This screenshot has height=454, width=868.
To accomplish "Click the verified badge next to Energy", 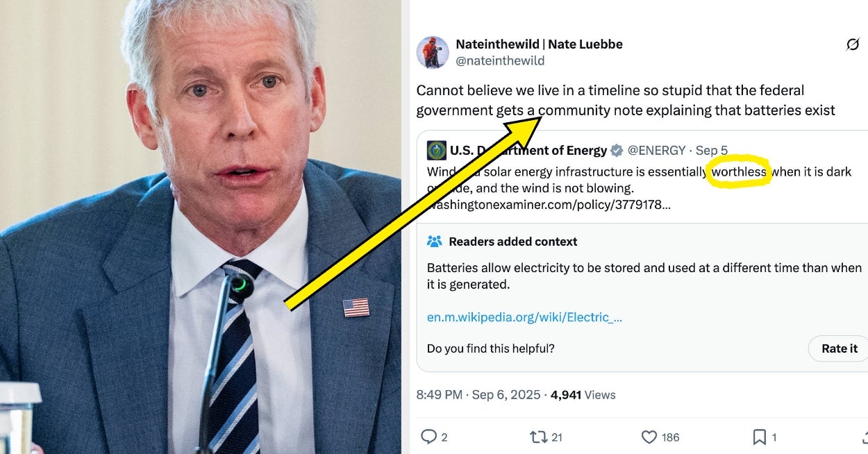I will click(616, 150).
